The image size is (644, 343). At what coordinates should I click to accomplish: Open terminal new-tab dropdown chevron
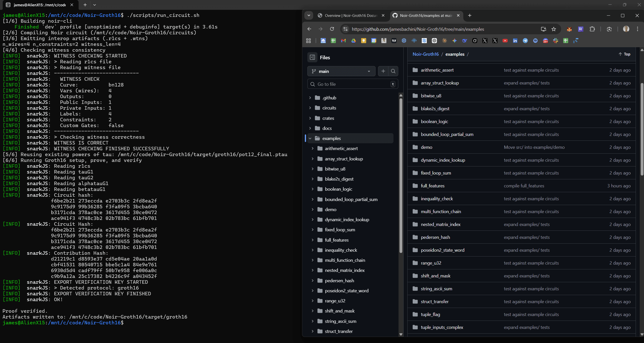pyautogui.click(x=94, y=5)
